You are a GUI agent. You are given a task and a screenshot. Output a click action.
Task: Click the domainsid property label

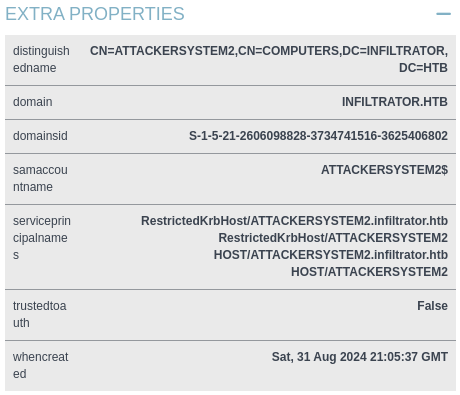tap(40, 136)
